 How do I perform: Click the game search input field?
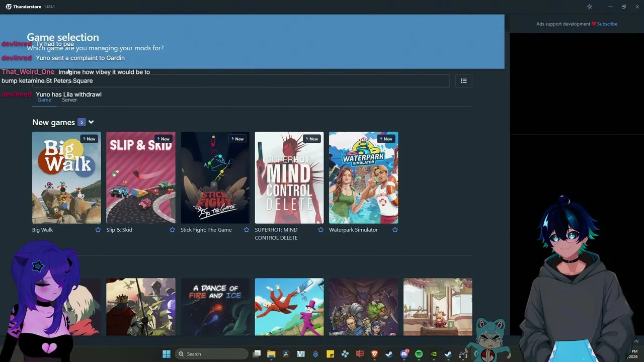coord(240,81)
